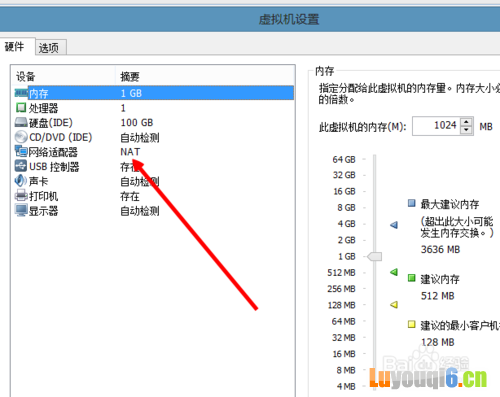Screen dimensions: 500x397
Task: Click the 32 MB slider label
Action: (x=344, y=338)
